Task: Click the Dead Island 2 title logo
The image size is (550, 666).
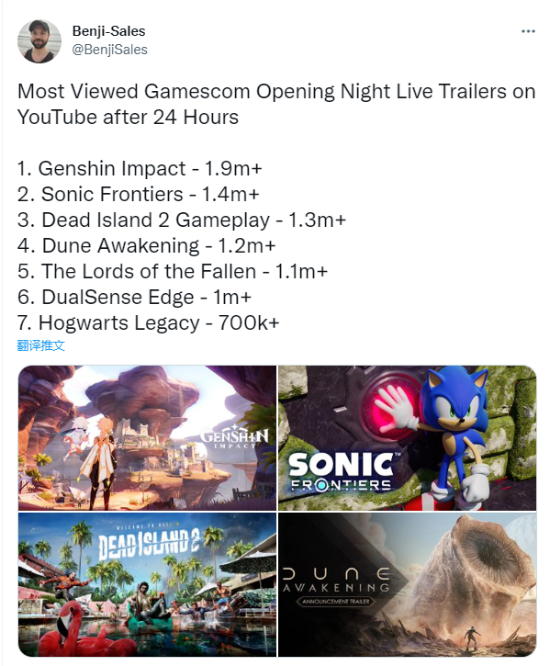Action: coord(149,544)
